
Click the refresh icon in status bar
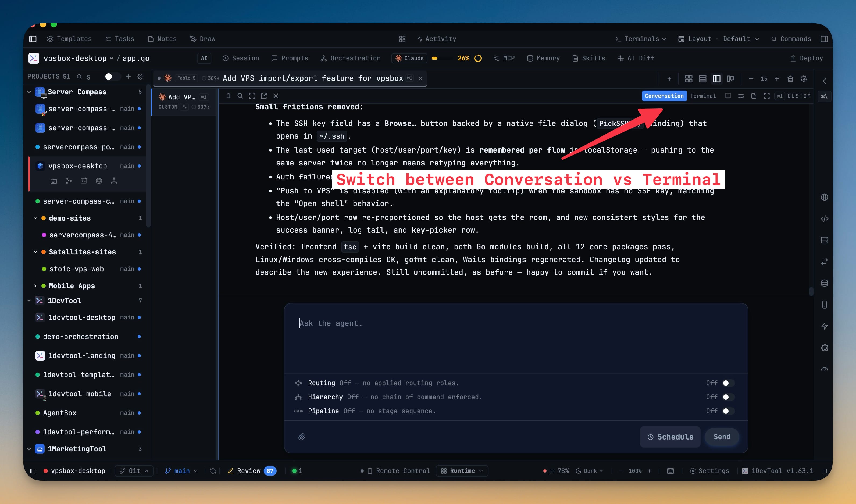tap(213, 471)
